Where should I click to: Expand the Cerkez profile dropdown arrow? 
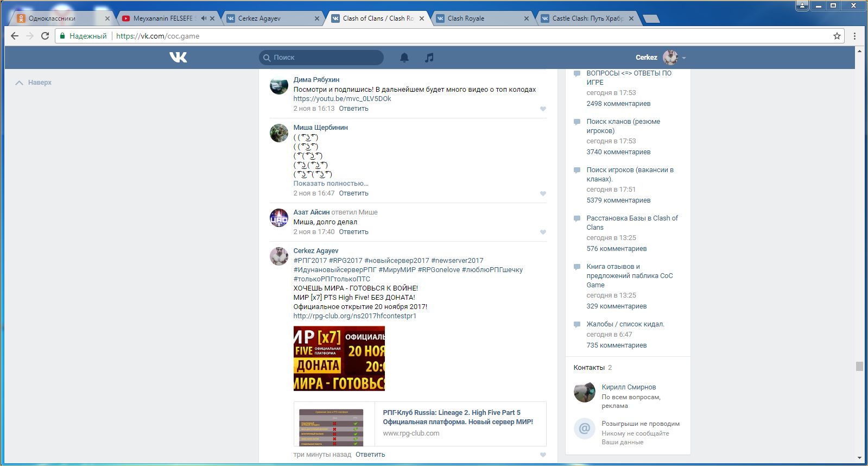coord(684,58)
